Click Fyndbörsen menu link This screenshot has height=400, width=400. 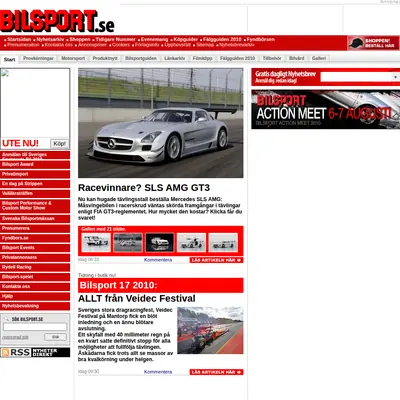tap(261, 39)
